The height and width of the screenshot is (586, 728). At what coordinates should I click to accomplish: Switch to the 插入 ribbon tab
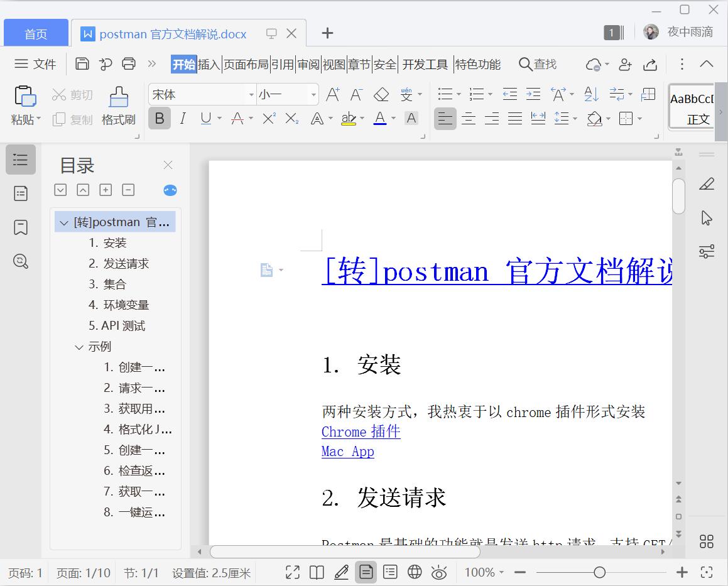coord(209,64)
